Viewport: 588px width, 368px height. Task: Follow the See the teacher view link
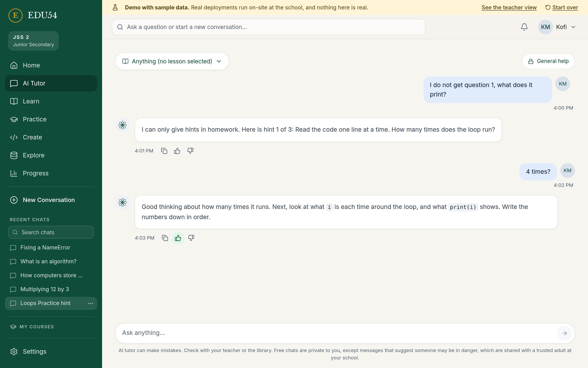(x=509, y=8)
